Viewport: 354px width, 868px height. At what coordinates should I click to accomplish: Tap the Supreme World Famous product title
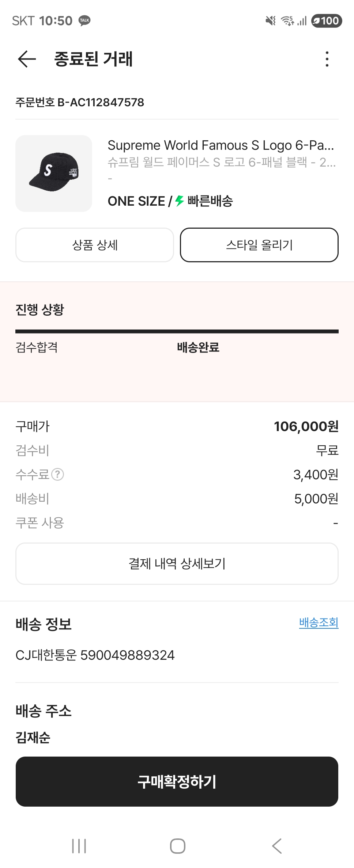pyautogui.click(x=221, y=145)
